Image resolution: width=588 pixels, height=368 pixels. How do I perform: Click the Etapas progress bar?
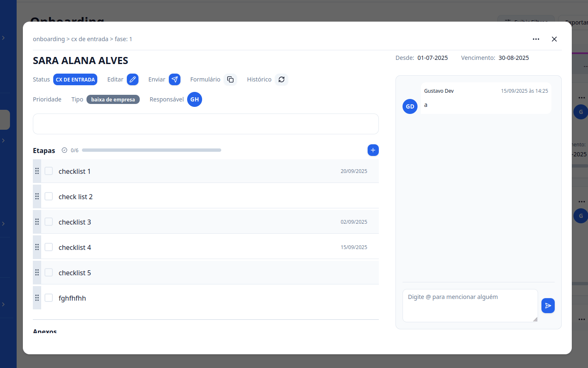(x=151, y=150)
